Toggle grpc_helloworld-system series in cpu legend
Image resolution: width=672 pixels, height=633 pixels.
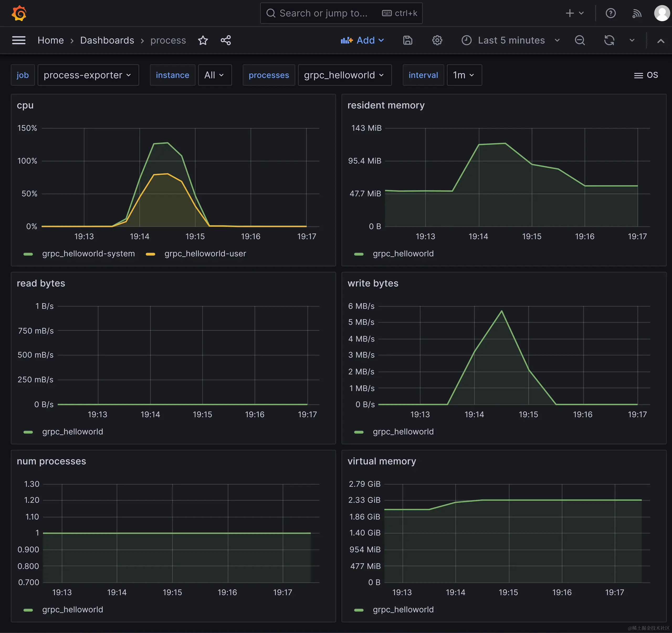tap(88, 254)
